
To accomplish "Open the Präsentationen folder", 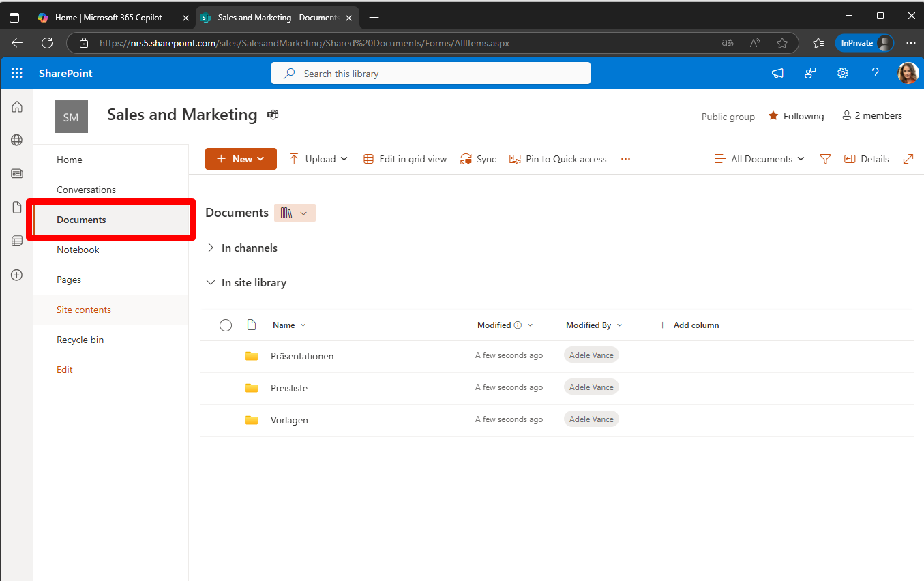I will (x=301, y=356).
